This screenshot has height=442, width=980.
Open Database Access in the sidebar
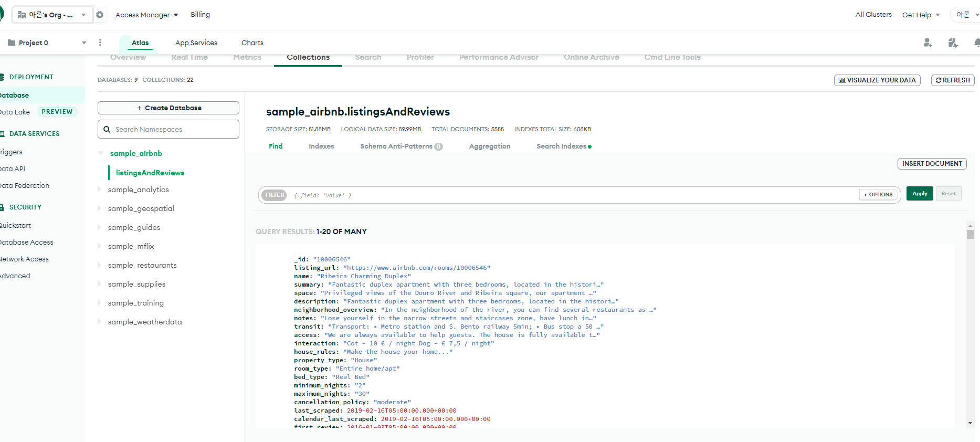[26, 242]
